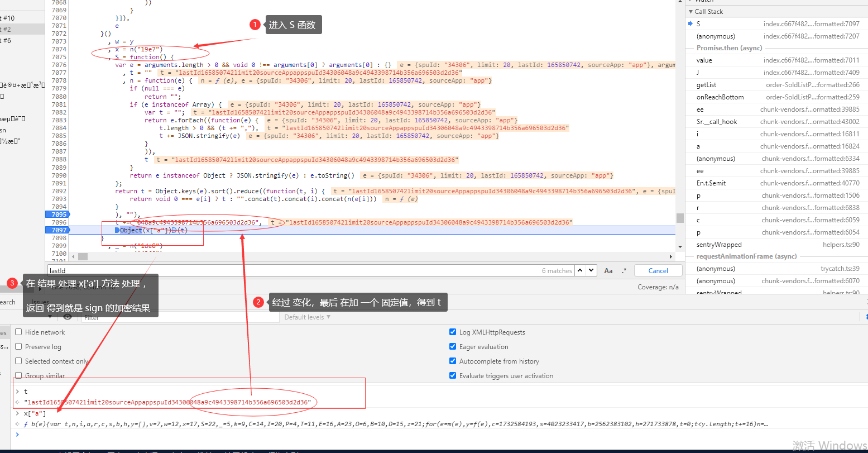Toggle breakpoint on line 7095
This screenshot has height=453, width=868.
pos(59,214)
